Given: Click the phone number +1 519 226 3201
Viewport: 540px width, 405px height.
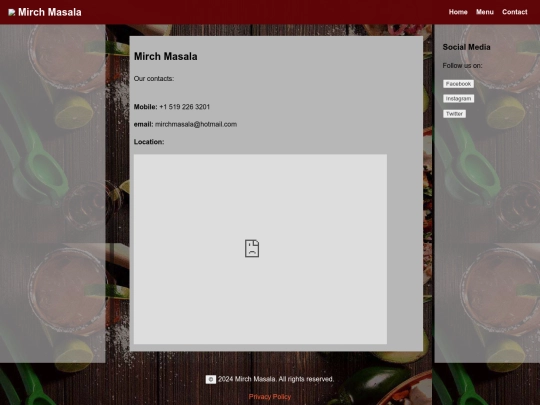Looking at the screenshot, I should click(185, 107).
